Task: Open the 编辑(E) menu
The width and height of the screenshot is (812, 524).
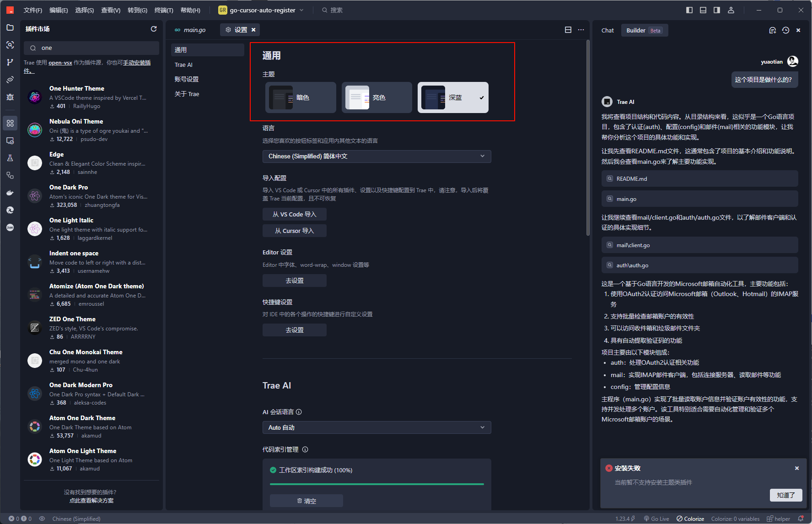Action: pos(59,10)
